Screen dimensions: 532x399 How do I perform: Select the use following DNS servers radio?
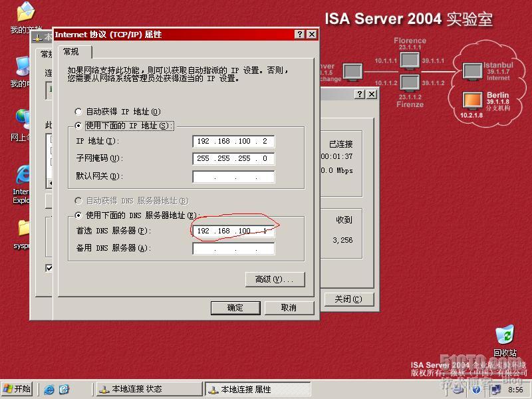click(78, 215)
